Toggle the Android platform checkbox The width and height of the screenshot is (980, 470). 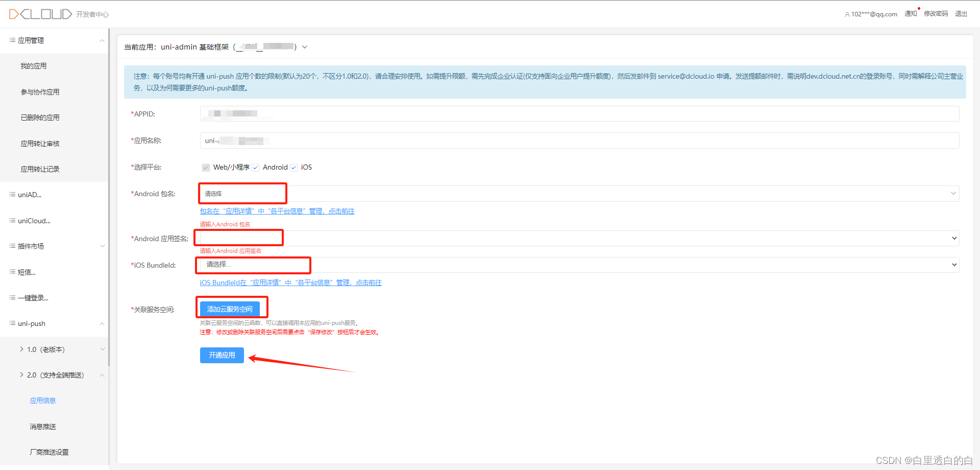point(256,168)
